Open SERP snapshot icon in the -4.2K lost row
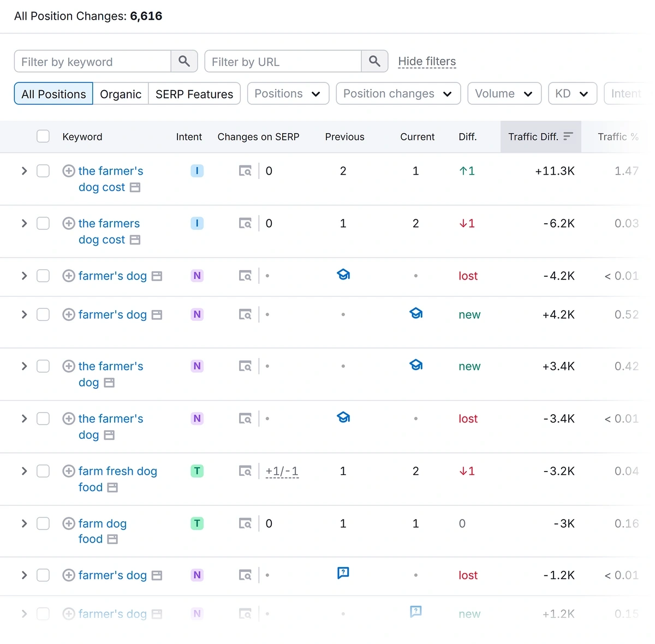 click(245, 276)
